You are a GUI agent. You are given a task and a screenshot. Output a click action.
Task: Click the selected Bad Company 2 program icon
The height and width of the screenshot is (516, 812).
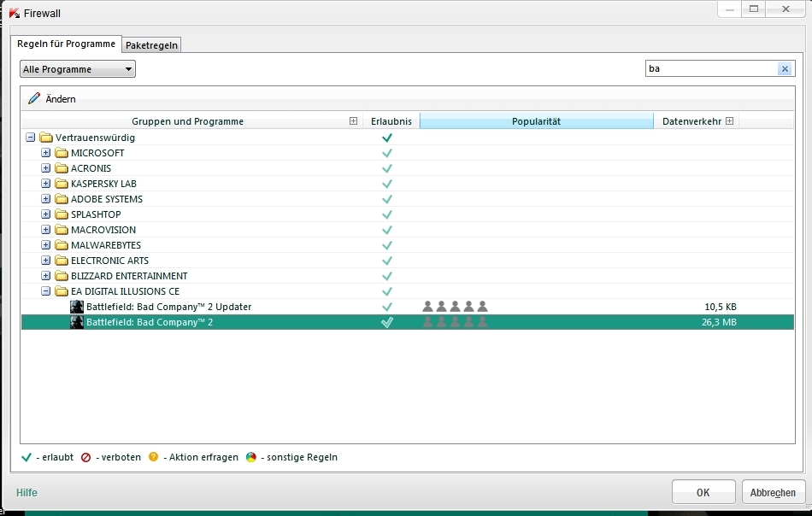pyautogui.click(x=77, y=322)
